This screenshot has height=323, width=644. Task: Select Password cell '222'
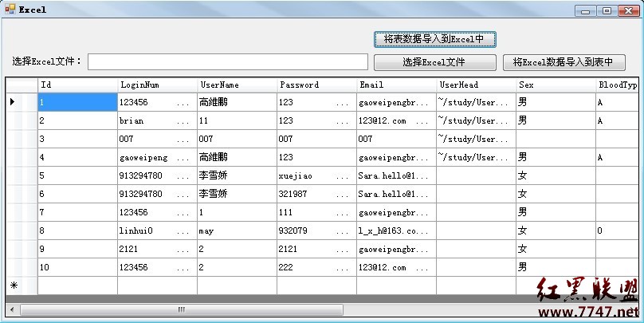(316, 267)
